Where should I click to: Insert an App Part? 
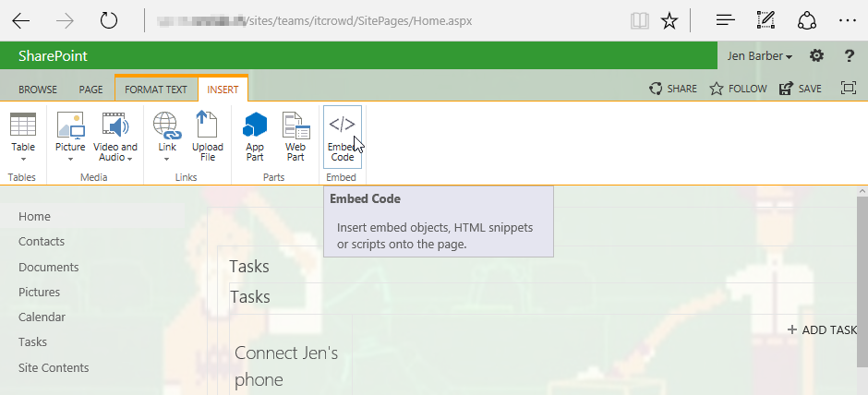coord(255,137)
